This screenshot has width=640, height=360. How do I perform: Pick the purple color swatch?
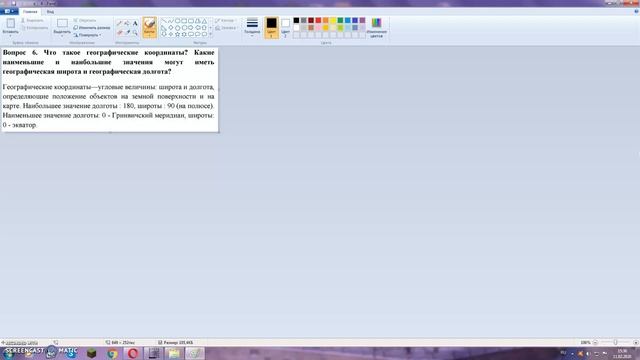[x=362, y=20]
